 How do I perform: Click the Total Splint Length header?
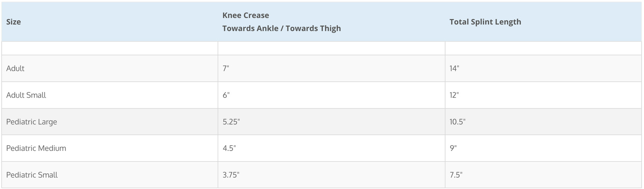[x=485, y=22]
